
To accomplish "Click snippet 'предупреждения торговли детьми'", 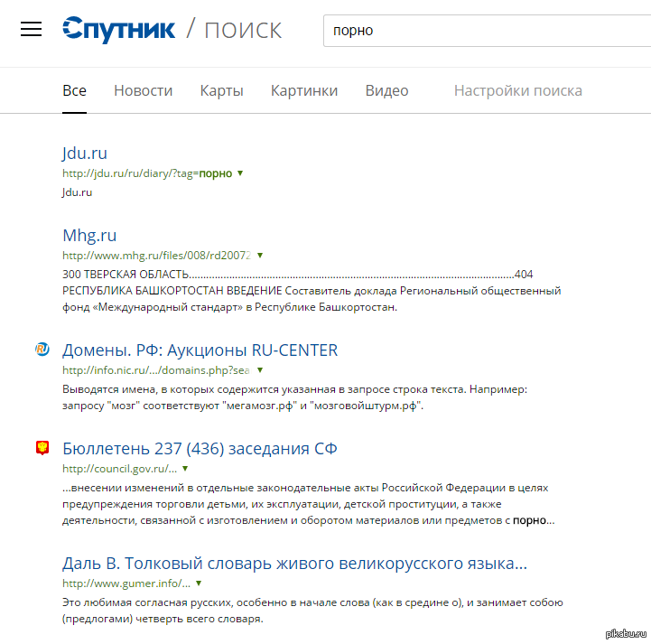I will click(x=282, y=504).
